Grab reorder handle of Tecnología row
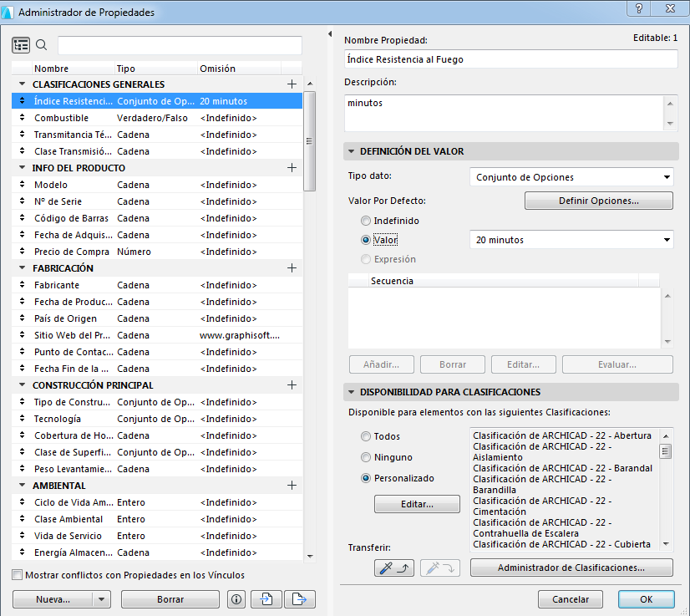 (22, 419)
